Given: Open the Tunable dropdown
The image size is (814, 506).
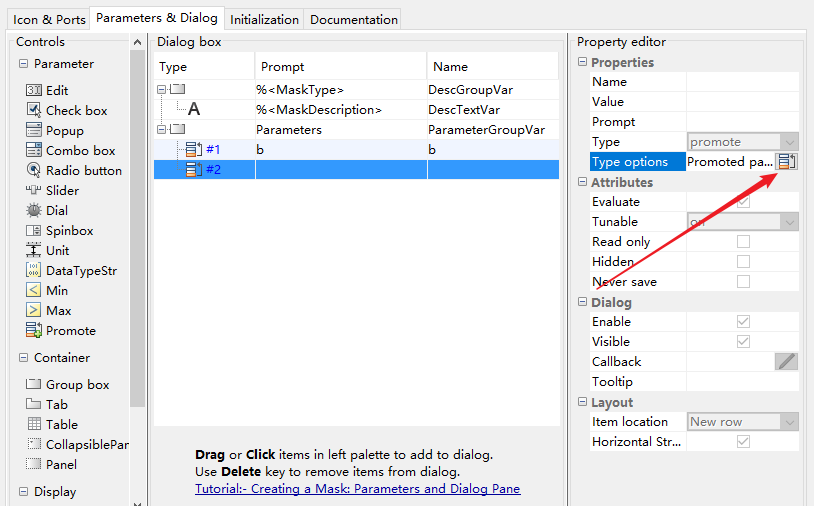Looking at the screenshot, I should [x=742, y=222].
